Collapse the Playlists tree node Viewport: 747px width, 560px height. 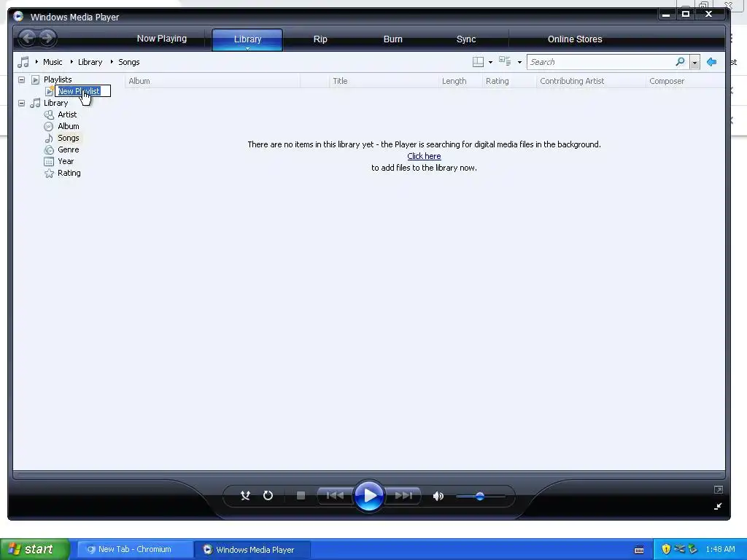coord(21,79)
